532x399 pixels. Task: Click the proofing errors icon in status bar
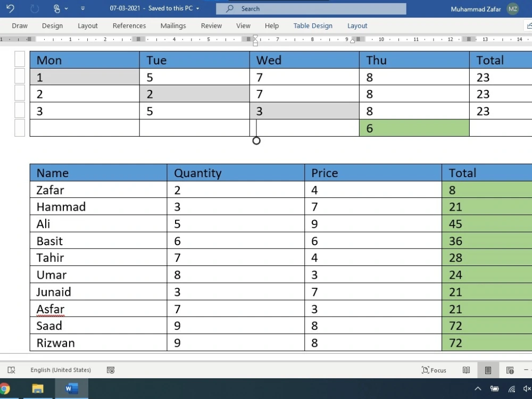pos(11,370)
